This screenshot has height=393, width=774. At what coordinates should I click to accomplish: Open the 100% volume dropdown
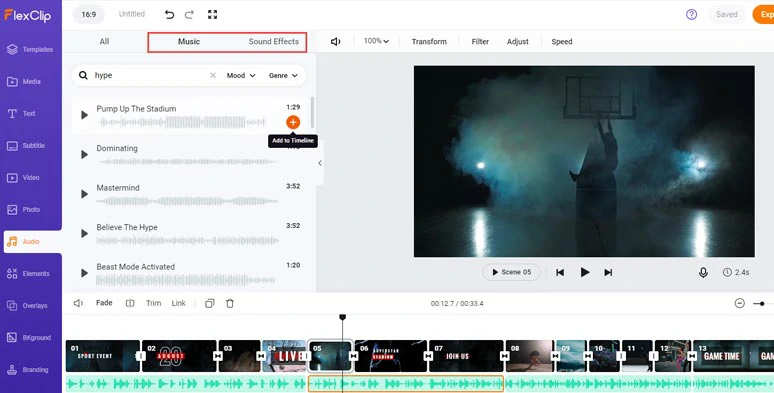coord(376,41)
